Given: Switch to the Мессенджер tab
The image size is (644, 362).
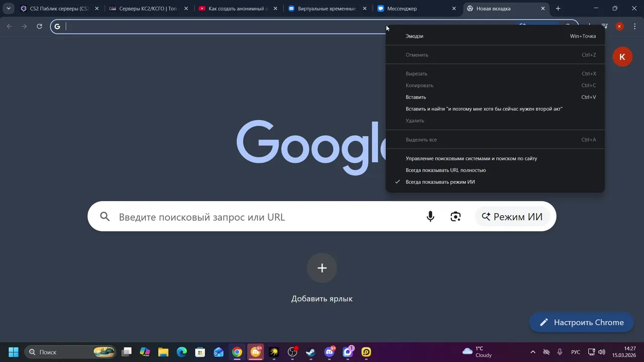Looking at the screenshot, I should pyautogui.click(x=417, y=9).
